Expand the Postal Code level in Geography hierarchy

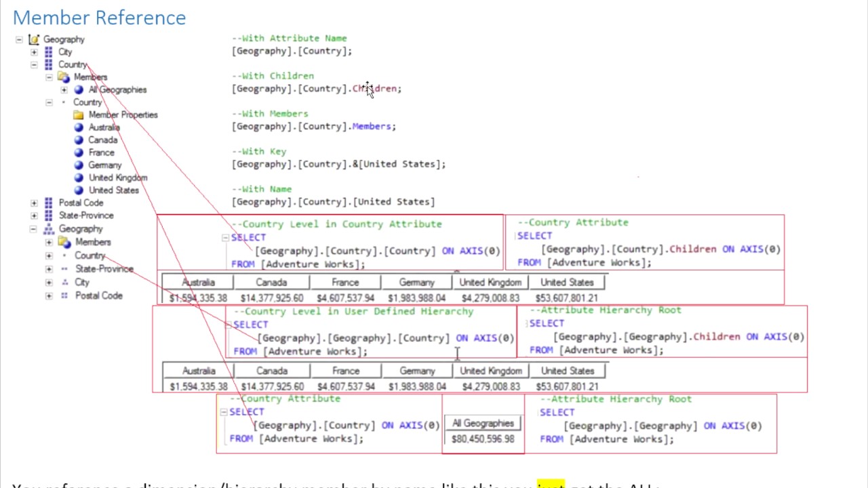49,296
